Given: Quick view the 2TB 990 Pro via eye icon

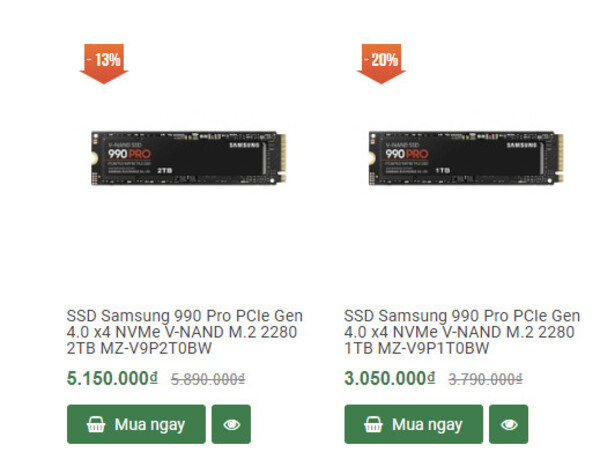Looking at the screenshot, I should pos(232,424).
